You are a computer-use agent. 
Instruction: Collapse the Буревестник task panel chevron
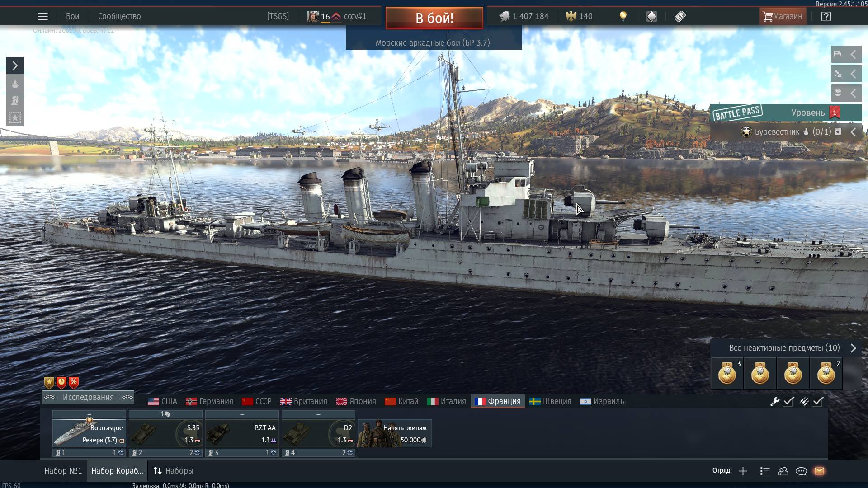coord(853,132)
